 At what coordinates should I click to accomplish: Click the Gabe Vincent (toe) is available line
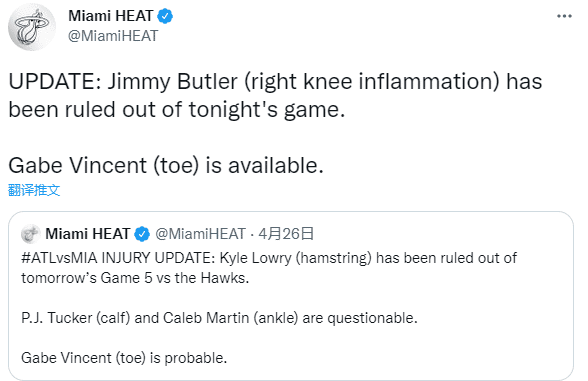tap(166, 165)
